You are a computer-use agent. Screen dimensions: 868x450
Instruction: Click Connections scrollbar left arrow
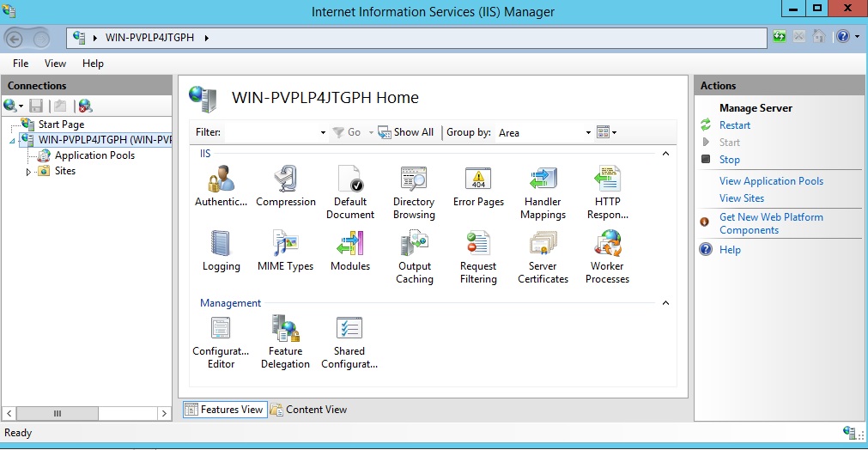[9, 413]
